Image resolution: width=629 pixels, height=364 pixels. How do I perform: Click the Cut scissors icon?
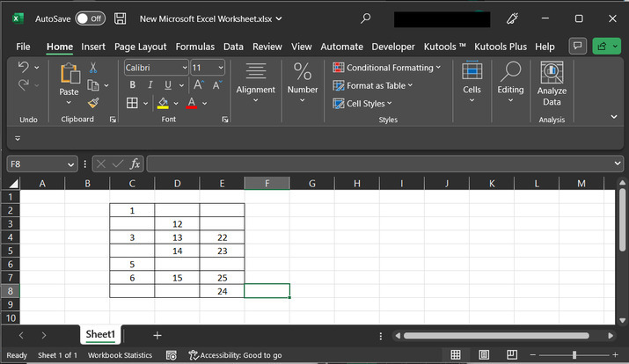[93, 68]
